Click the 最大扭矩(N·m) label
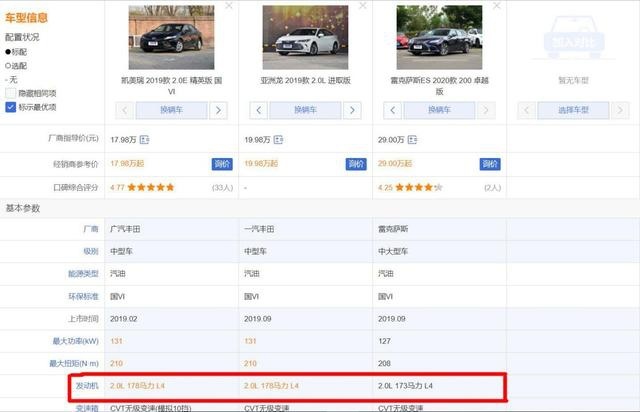Image resolution: width=640 pixels, height=412 pixels. [x=74, y=363]
